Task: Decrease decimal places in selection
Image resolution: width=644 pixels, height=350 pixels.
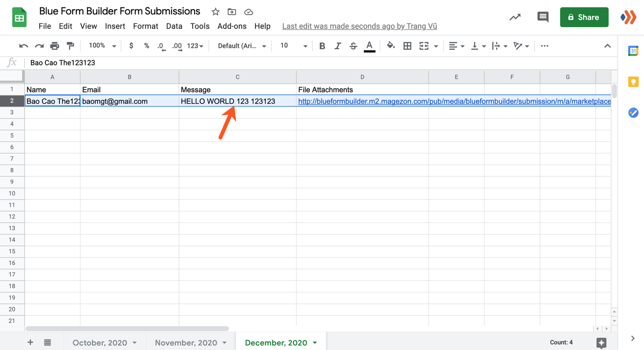Action: tap(161, 46)
